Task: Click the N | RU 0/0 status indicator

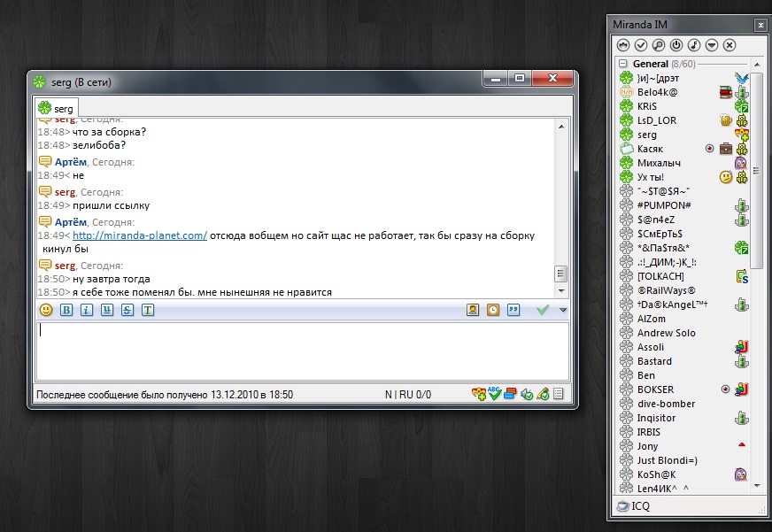Action: tap(407, 395)
